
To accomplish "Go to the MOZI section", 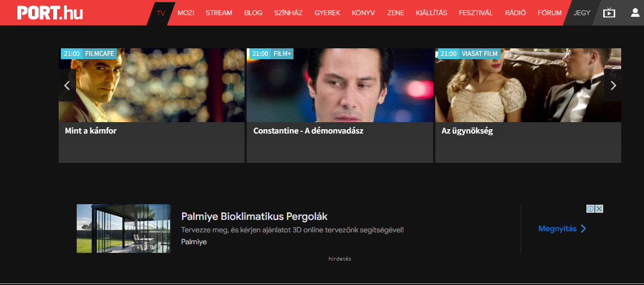I will [x=186, y=12].
